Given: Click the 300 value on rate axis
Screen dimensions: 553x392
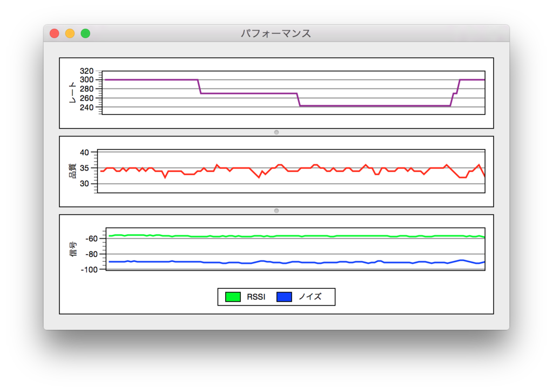Looking at the screenshot, I should tap(87, 80).
